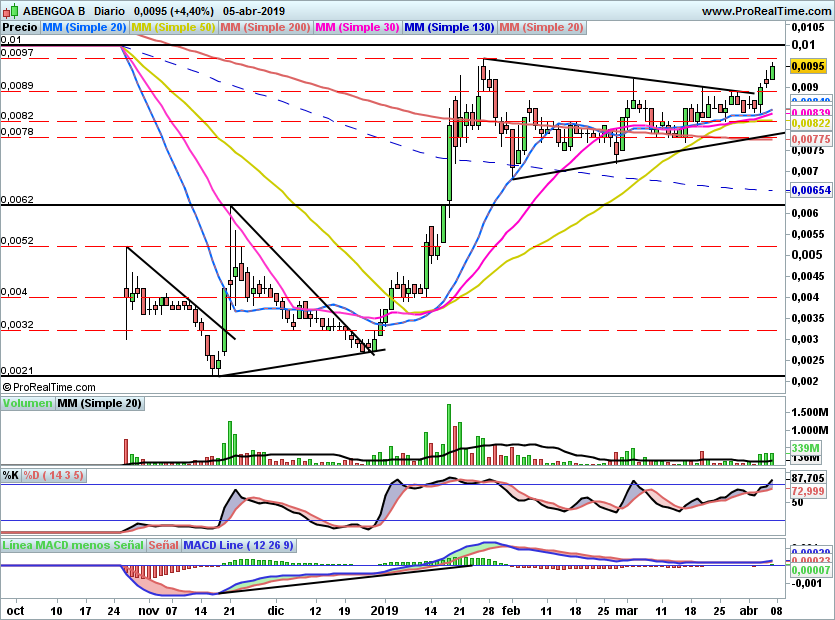Open the www.ProRealTime.com link
The width and height of the screenshot is (835, 620).
pos(766,11)
